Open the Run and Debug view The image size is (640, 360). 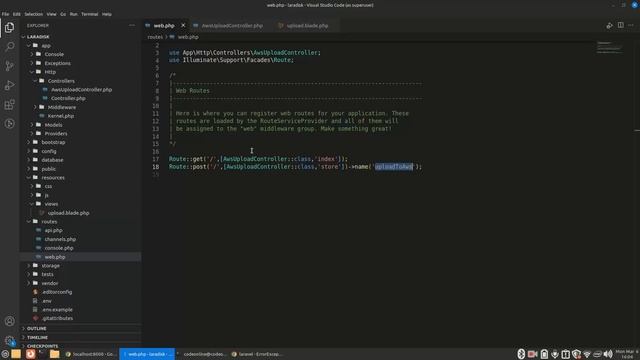click(x=9, y=85)
